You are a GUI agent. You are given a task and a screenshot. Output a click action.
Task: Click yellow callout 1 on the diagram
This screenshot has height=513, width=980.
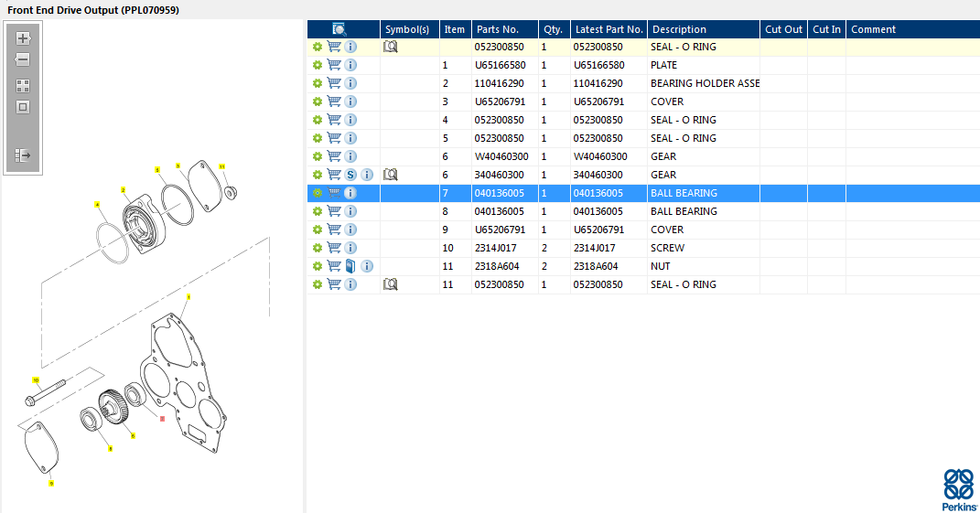click(x=188, y=297)
